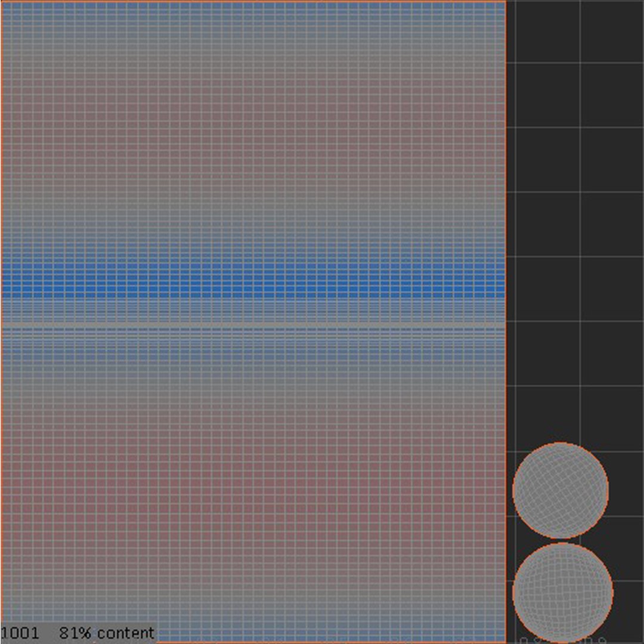Click the dark gap between the two circular islands

click(x=562, y=540)
